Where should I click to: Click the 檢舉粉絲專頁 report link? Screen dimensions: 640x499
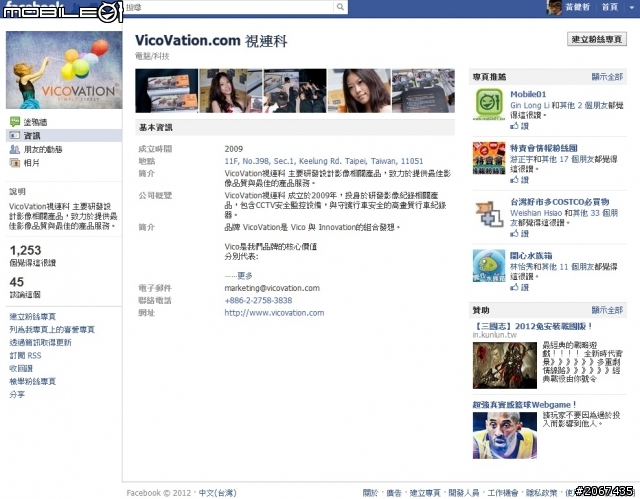(x=33, y=381)
